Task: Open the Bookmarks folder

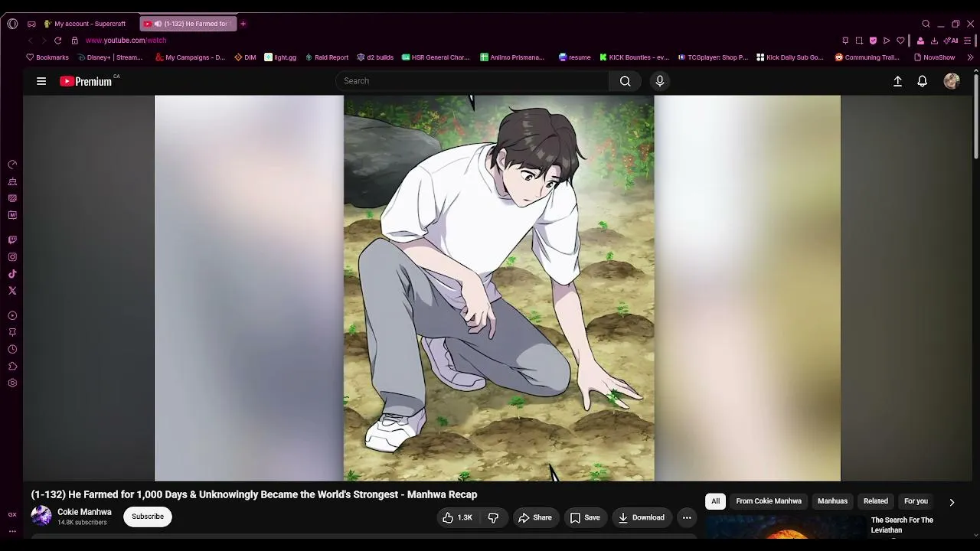Action: pos(47,57)
